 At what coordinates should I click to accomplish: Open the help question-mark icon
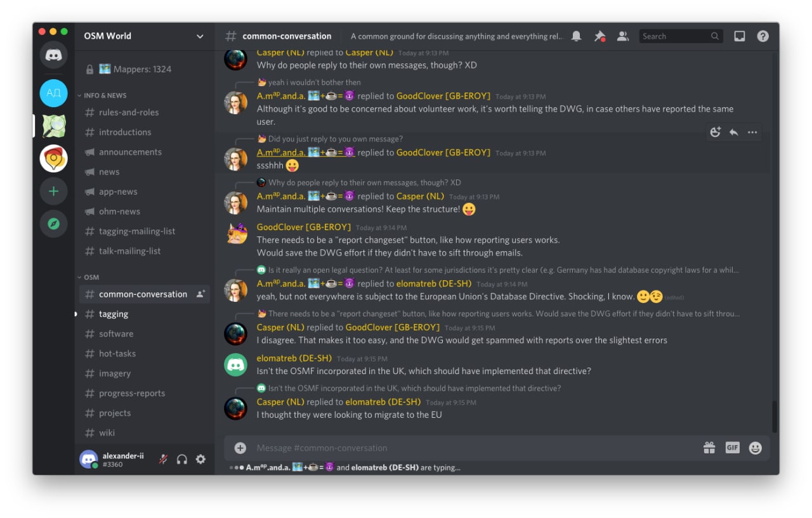(x=763, y=36)
